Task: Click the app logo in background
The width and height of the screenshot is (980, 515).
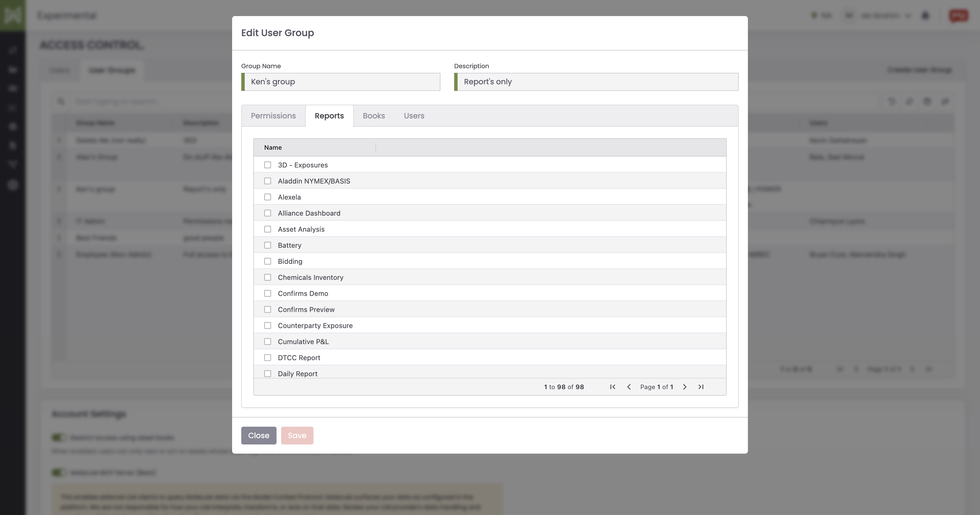Action: pyautogui.click(x=13, y=15)
